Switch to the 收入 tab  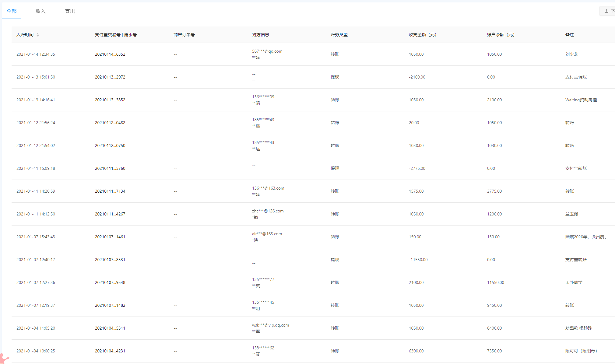[40, 11]
